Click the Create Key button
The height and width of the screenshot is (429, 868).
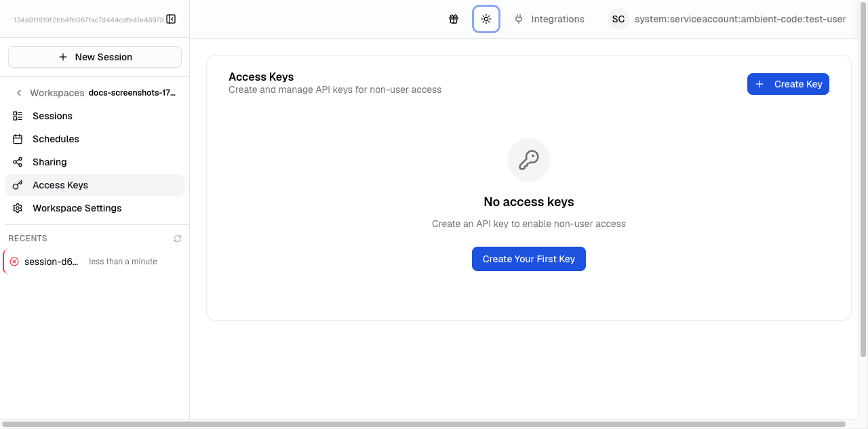click(x=788, y=83)
